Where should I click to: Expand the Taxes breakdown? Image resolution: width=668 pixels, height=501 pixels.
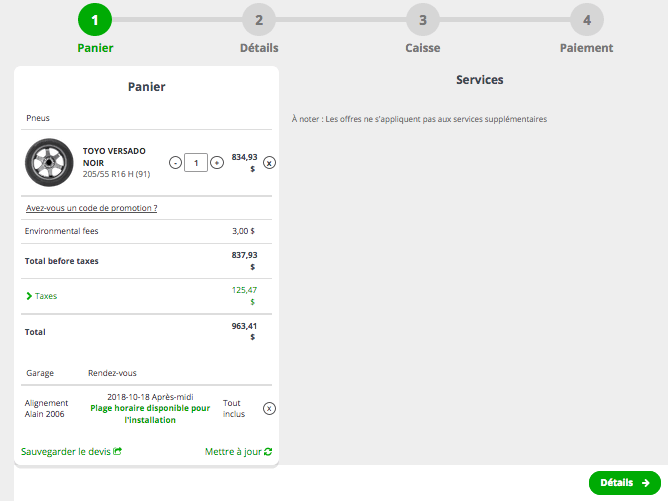(x=41, y=296)
